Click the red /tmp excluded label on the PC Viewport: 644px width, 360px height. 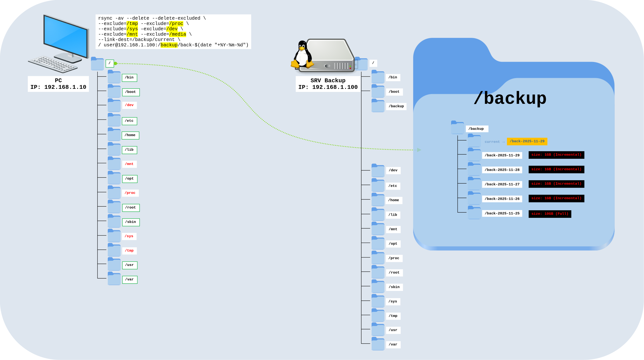130,250
